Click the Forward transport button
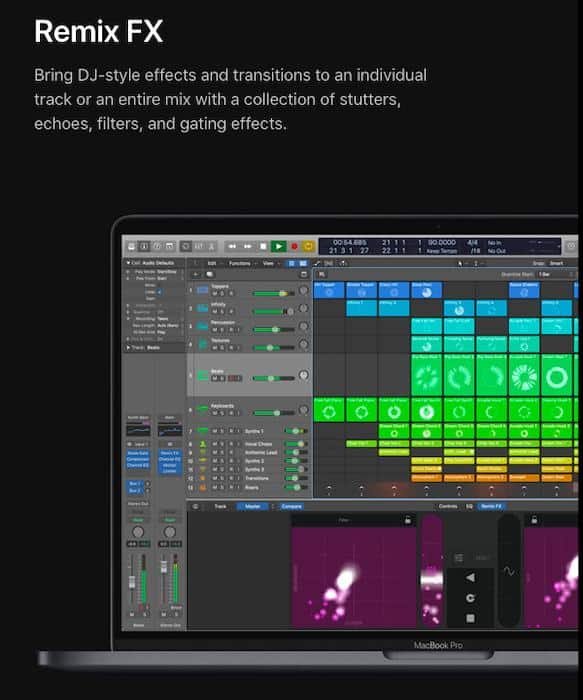The image size is (583, 700). click(x=247, y=246)
